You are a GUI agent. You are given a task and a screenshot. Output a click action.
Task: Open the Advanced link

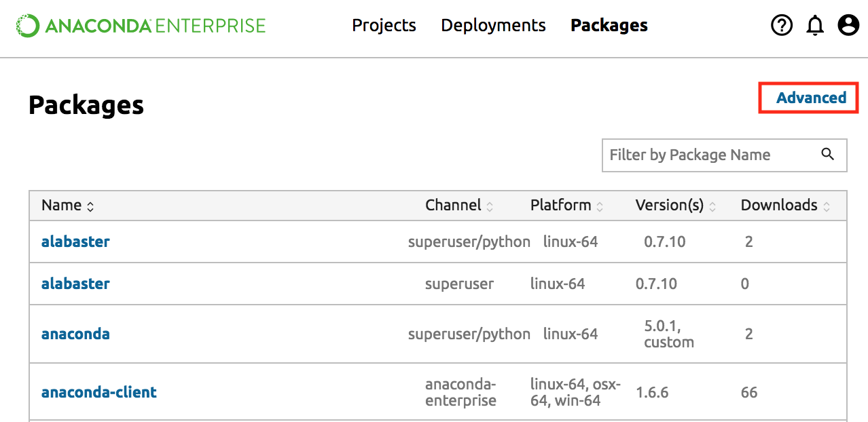pos(811,98)
